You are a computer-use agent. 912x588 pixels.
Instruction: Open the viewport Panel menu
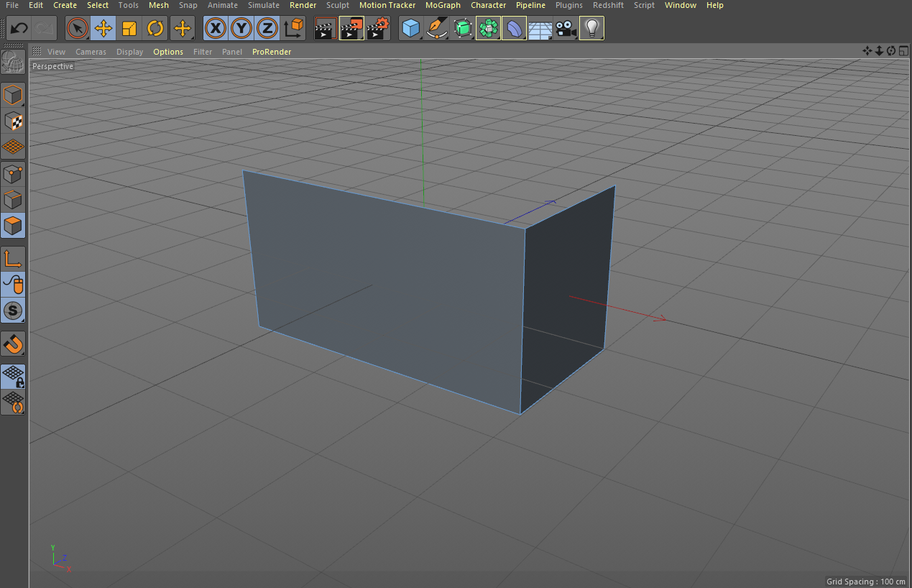232,52
